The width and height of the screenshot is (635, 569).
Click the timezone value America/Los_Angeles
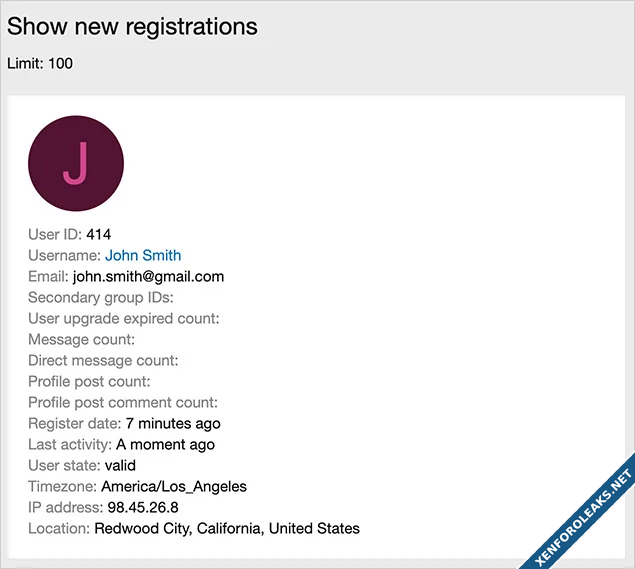click(174, 487)
